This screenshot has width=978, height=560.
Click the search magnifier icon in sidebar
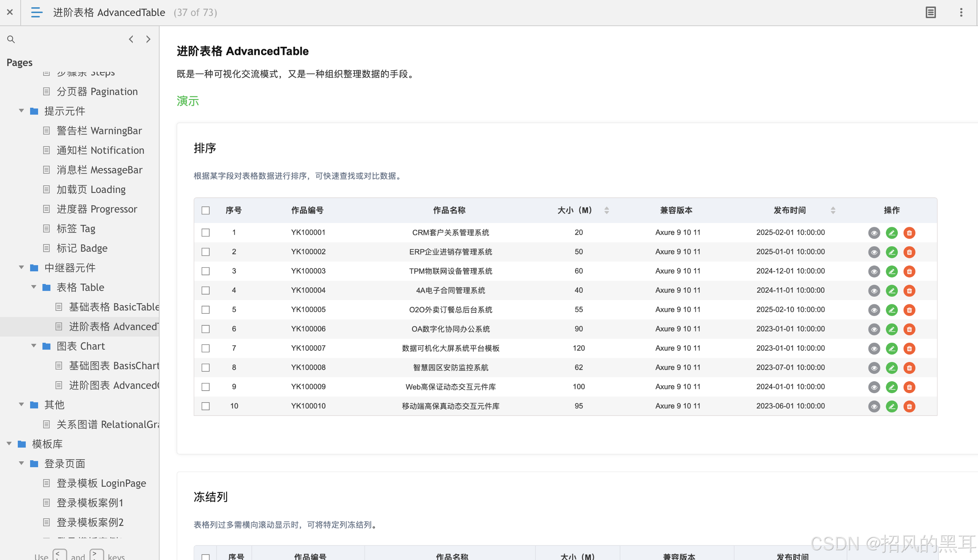pyautogui.click(x=11, y=39)
